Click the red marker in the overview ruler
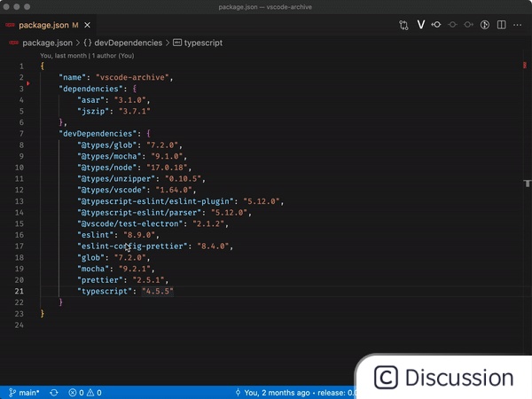 tap(525, 65)
